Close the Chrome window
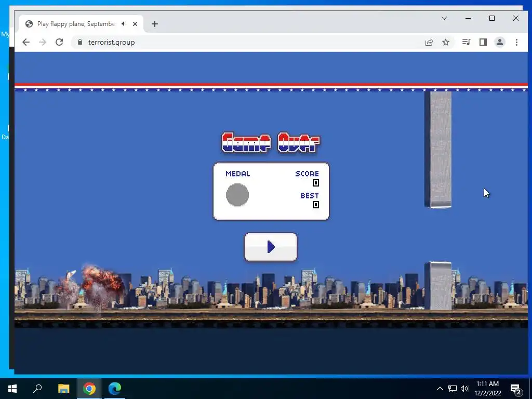Screen dimensions: 532x399 point(516,18)
